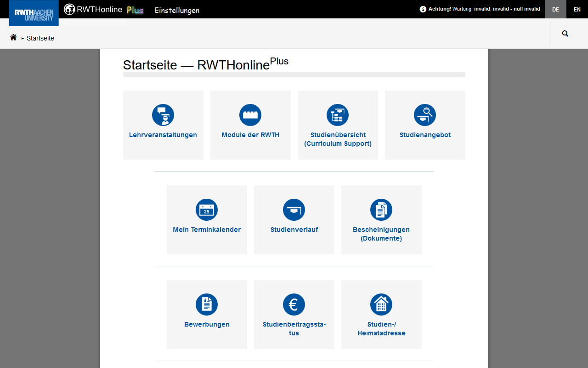Click the Studienbeitragsstatus label
The height and width of the screenshot is (368, 588).
click(x=294, y=329)
